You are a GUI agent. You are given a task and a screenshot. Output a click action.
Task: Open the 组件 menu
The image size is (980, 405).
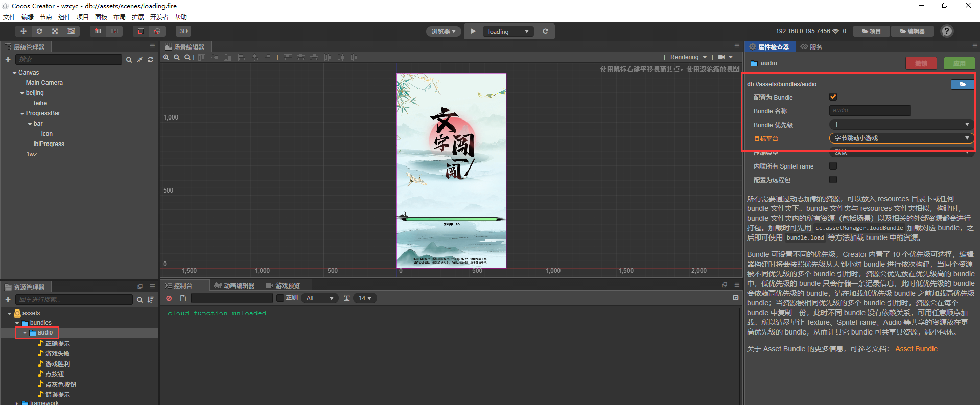coord(64,17)
